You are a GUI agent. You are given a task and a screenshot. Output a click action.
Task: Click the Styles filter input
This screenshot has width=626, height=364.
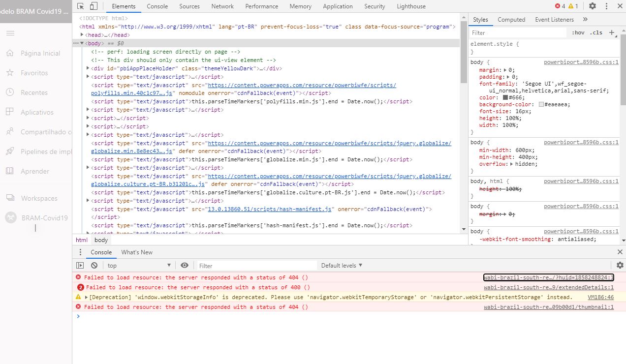pyautogui.click(x=518, y=32)
